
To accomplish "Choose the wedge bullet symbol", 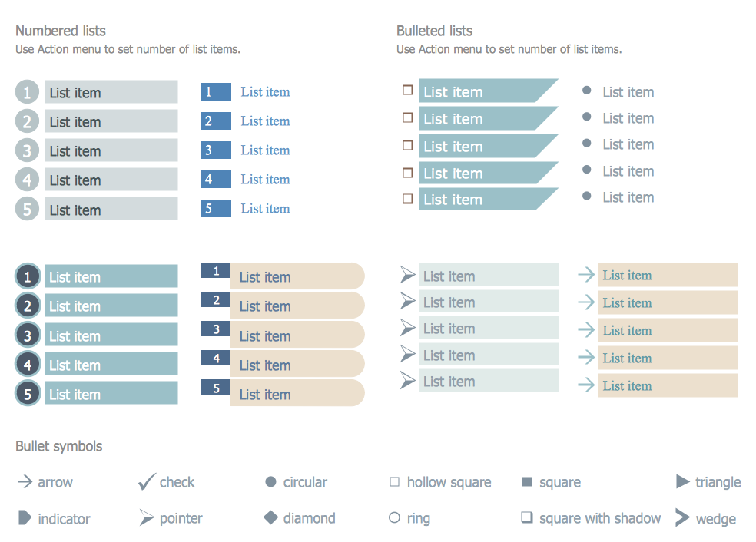I will click(x=682, y=518).
